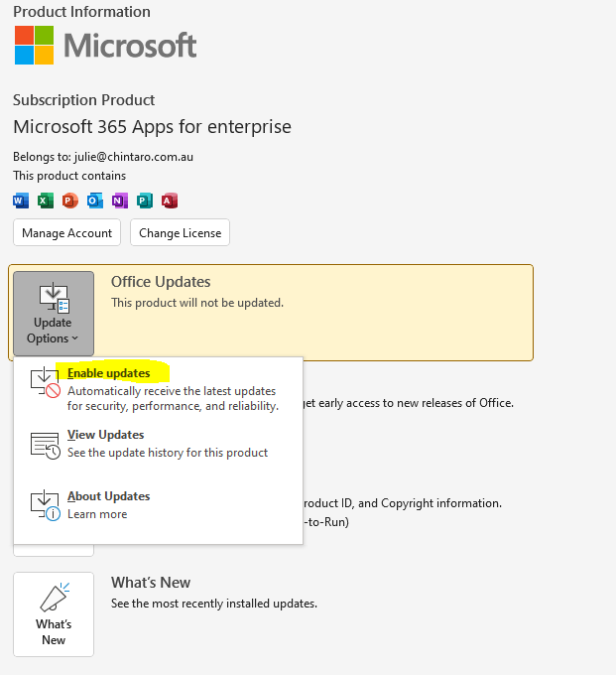Click 'Microsoft 365 Apps for enterprise' title

(153, 127)
